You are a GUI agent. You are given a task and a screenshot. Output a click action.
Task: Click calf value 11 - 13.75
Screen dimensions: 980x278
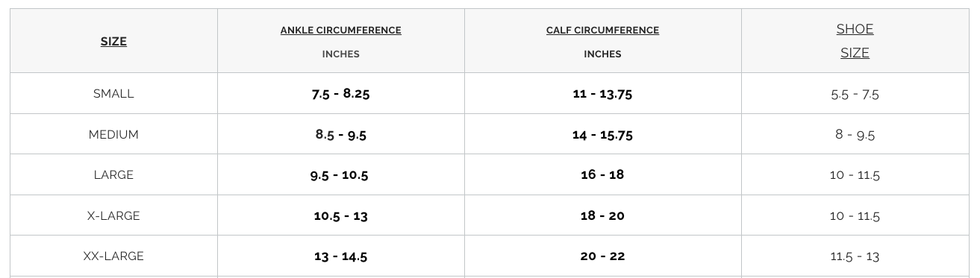tap(602, 94)
